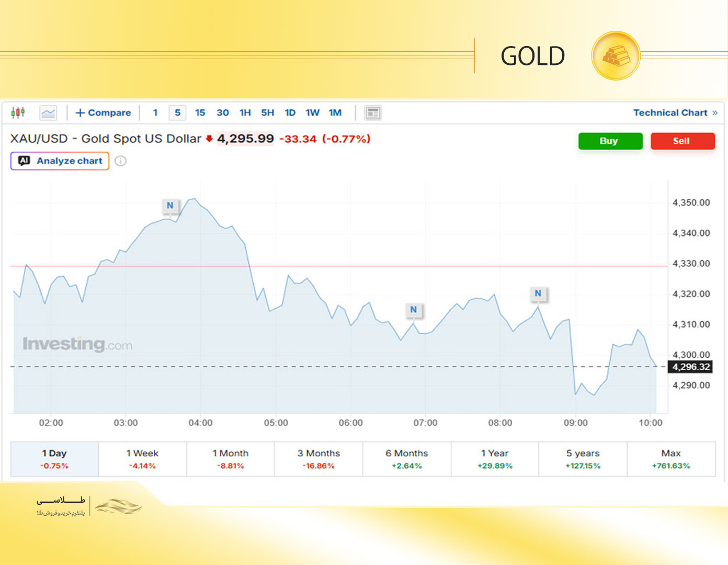Open the news marker N near 08:30
Screen dimensions: 728x565
538,293
